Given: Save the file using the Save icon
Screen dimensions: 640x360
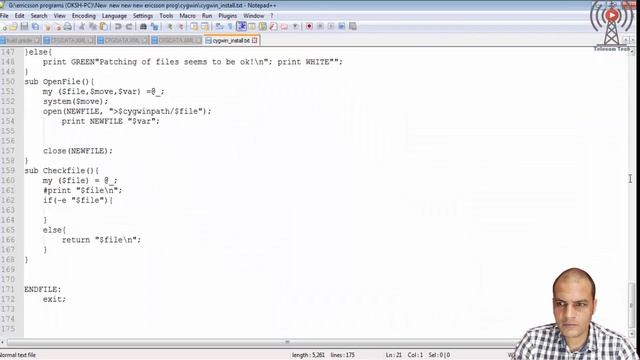Looking at the screenshot, I should [24, 27].
